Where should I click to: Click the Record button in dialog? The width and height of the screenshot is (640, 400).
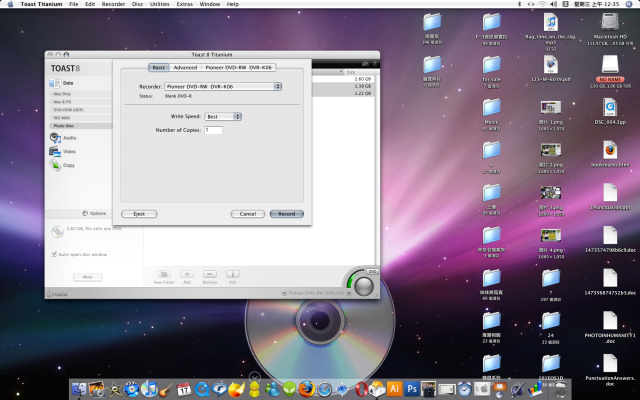click(x=287, y=214)
